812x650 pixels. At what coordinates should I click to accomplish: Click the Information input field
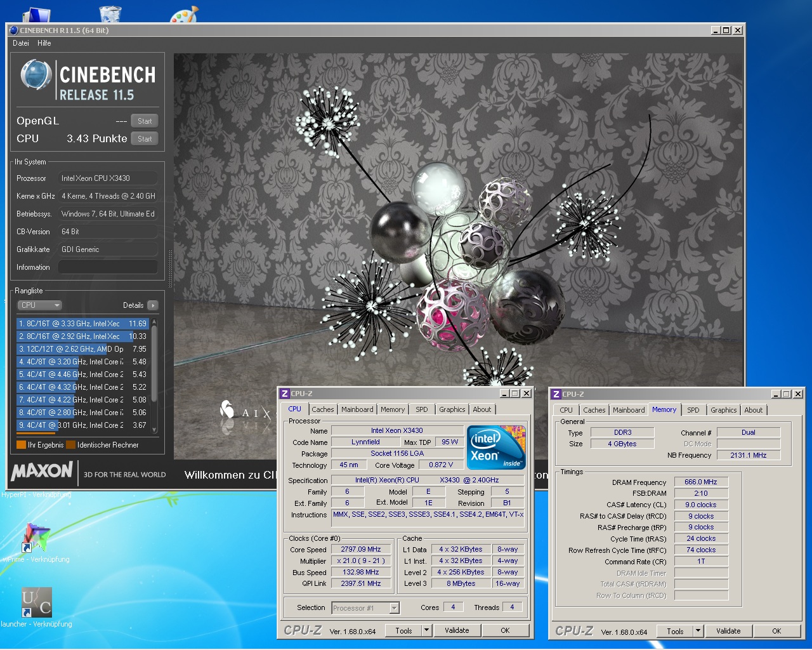(x=108, y=267)
